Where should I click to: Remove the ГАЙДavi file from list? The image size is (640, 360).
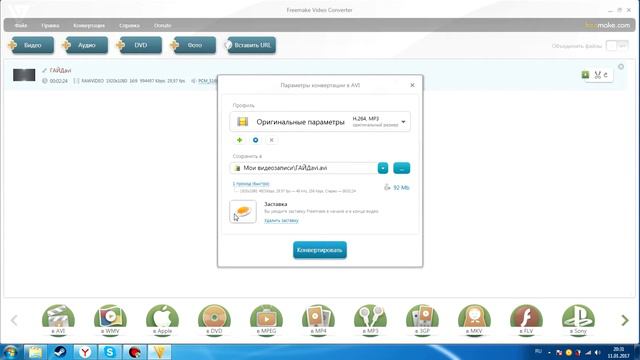pyautogui.click(x=621, y=67)
